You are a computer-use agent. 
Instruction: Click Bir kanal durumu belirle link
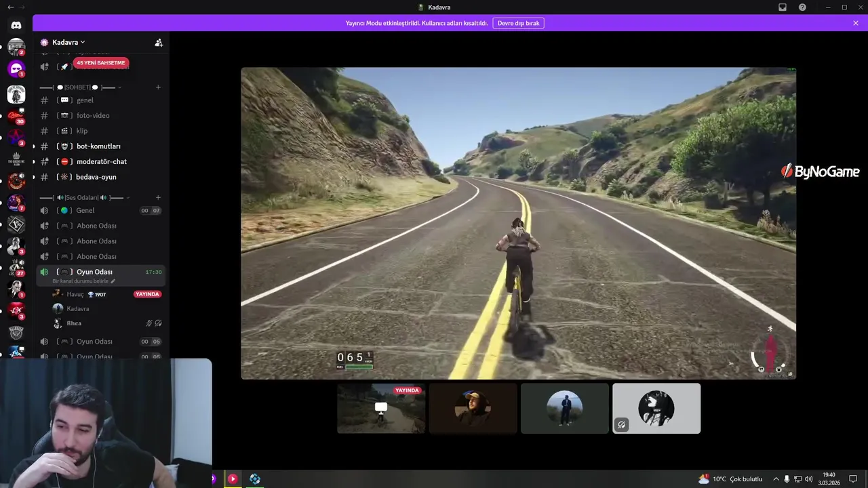[81, 281]
